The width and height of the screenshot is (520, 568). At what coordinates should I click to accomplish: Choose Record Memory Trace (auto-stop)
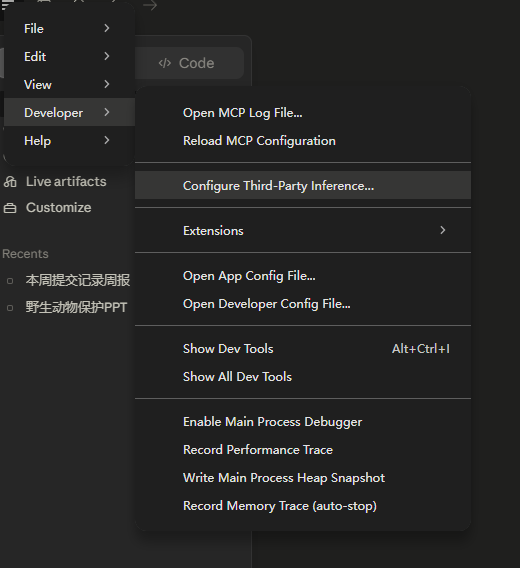pos(303,506)
